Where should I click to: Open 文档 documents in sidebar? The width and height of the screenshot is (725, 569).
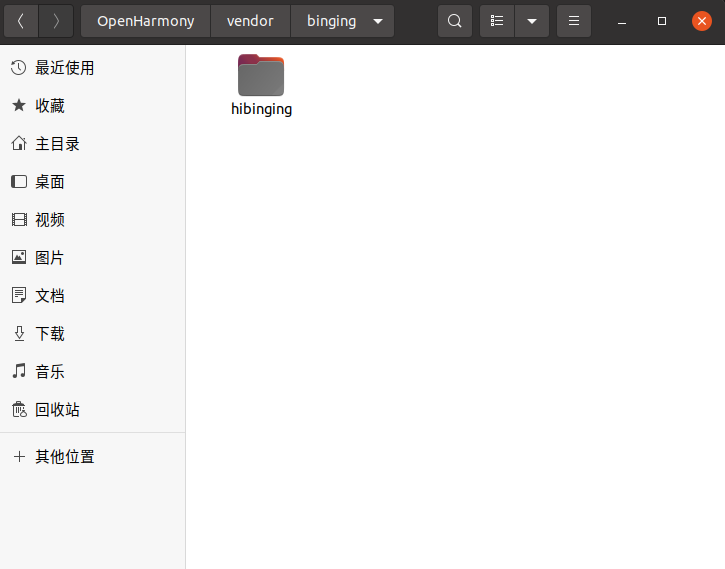(50, 296)
